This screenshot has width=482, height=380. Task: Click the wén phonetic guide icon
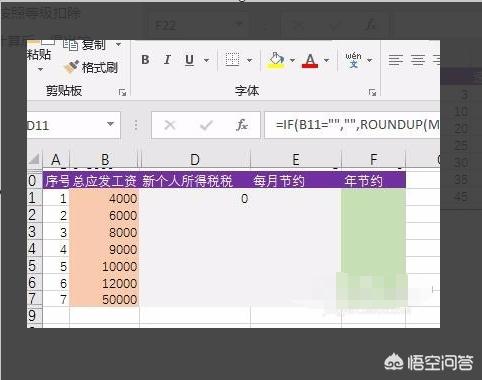tap(353, 60)
